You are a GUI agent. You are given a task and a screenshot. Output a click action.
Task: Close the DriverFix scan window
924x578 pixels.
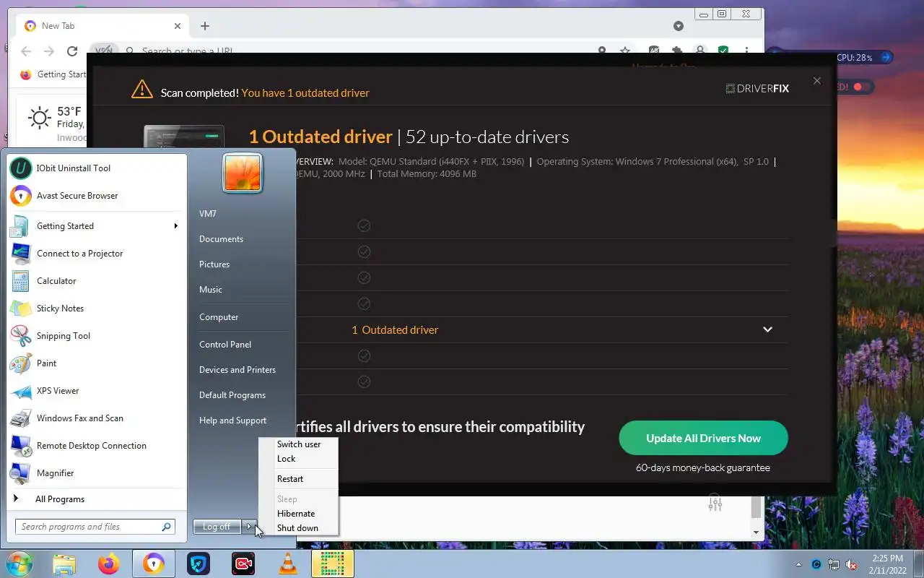817,81
